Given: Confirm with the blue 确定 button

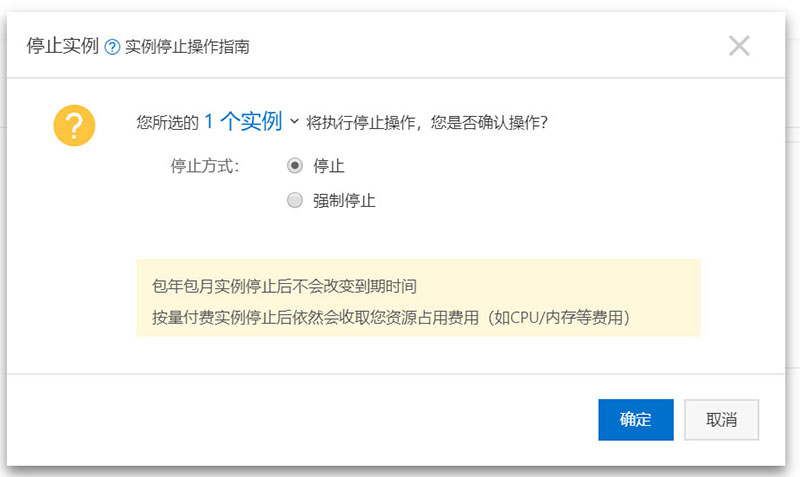Looking at the screenshot, I should (636, 419).
